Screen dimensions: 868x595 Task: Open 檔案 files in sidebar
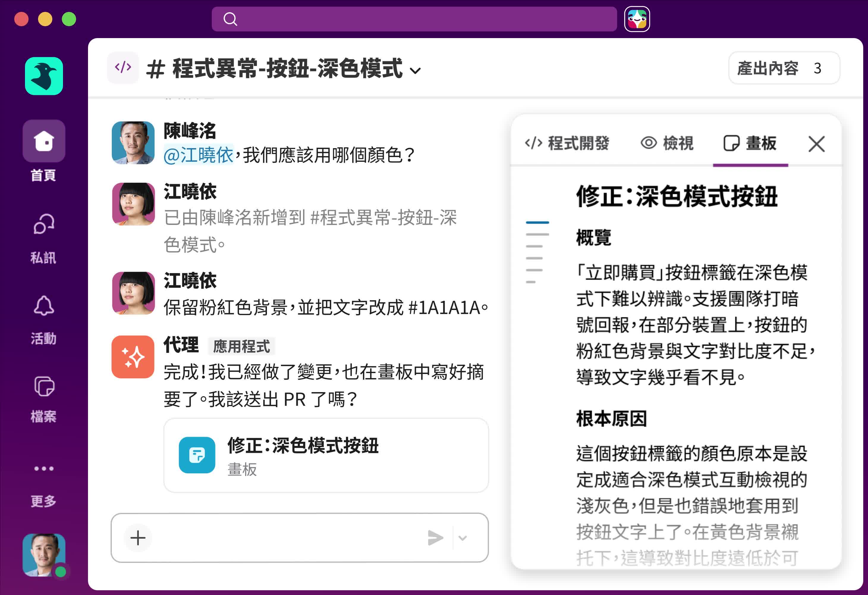coord(44,399)
